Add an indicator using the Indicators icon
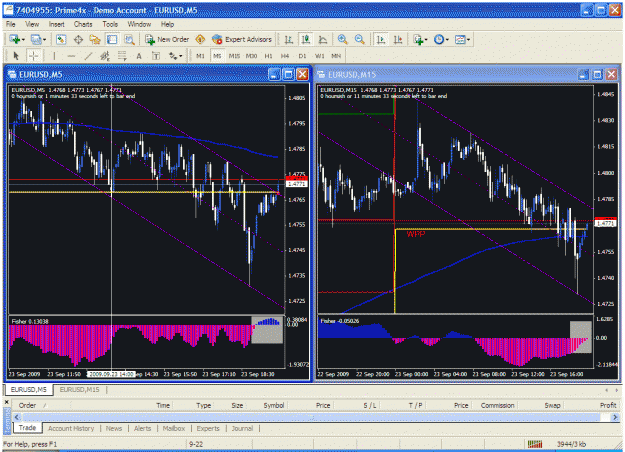 point(418,39)
